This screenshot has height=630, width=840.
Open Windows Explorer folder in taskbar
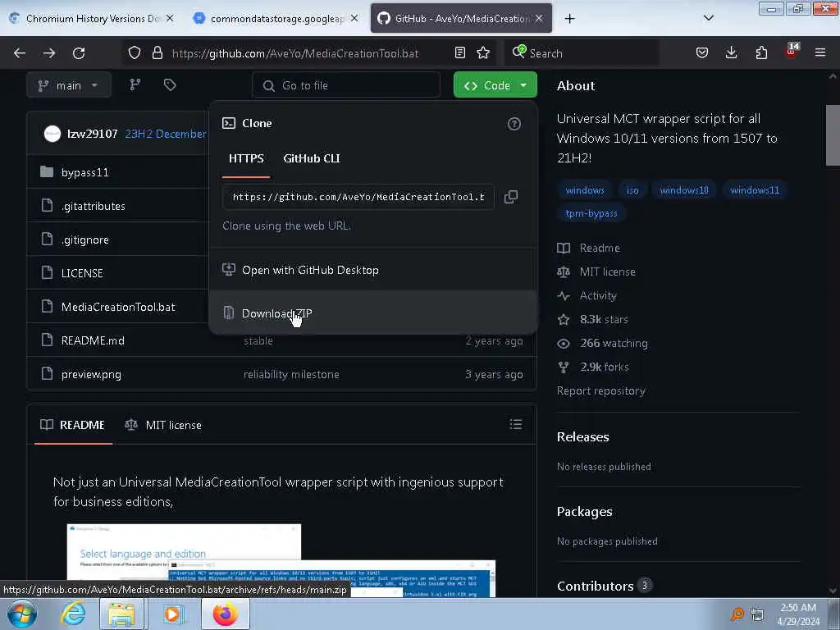coord(122,614)
